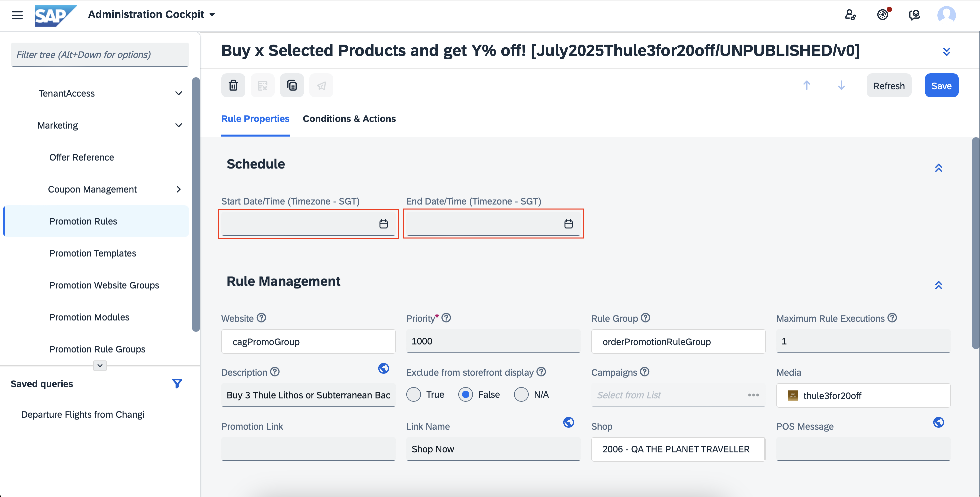Collapse the Marketing tree node
Viewport: 980px width, 497px height.
click(x=178, y=125)
